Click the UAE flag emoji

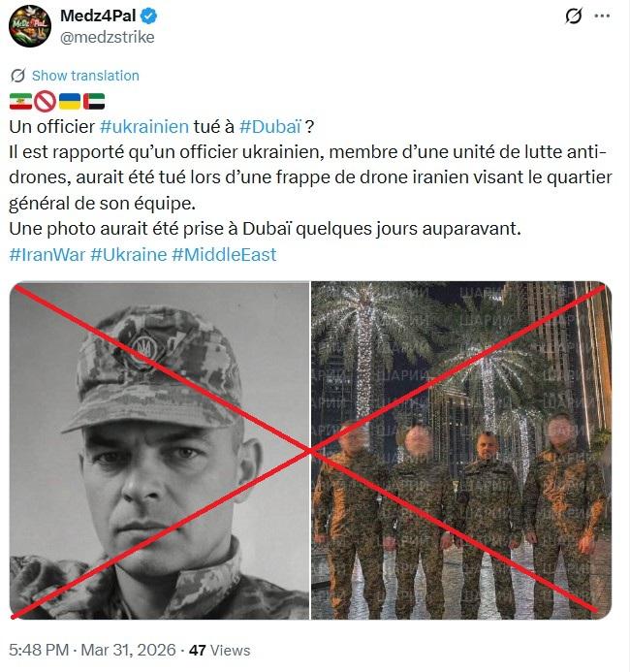click(x=94, y=101)
